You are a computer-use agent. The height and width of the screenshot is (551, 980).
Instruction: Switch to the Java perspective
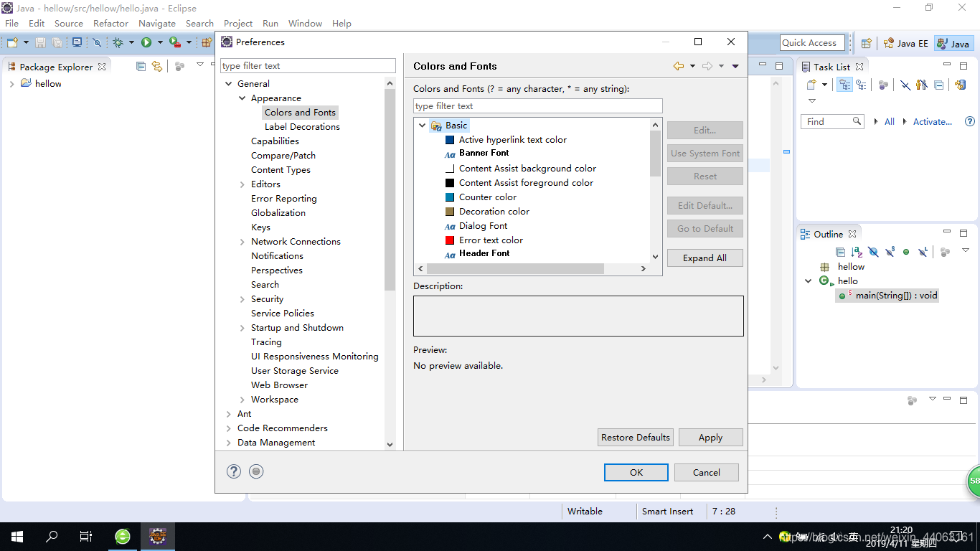[x=953, y=43]
